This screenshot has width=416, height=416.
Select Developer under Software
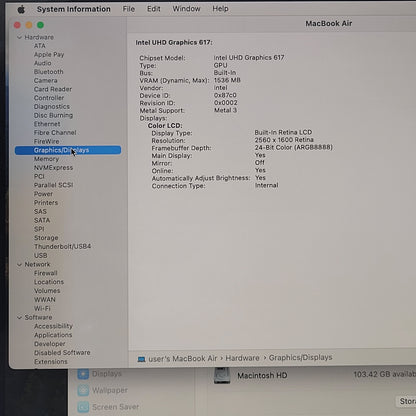(x=49, y=344)
